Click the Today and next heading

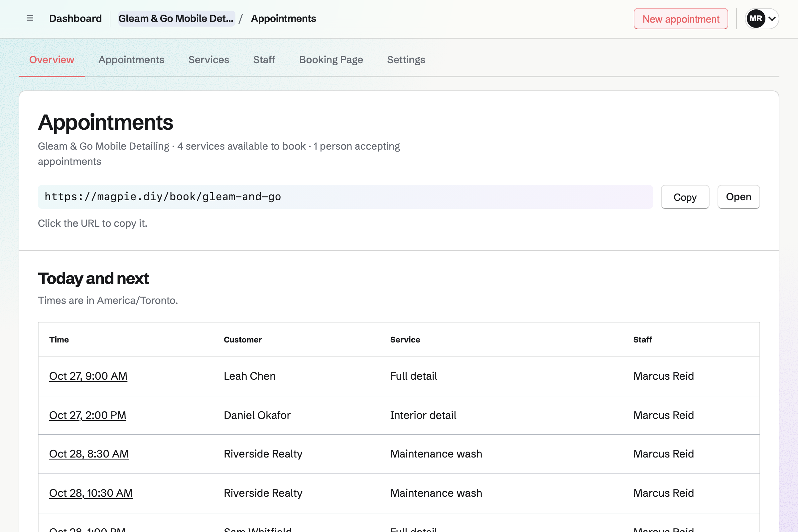click(x=93, y=279)
